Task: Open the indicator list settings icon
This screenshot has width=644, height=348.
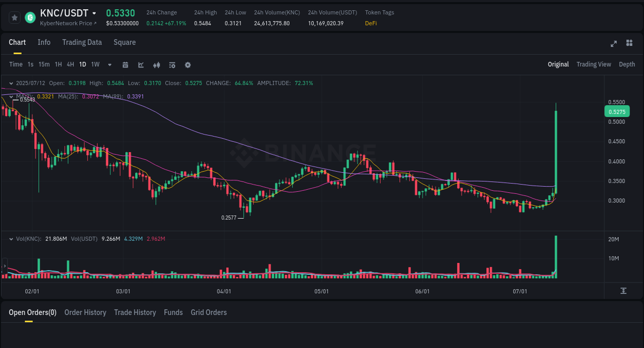Action: click(x=172, y=64)
